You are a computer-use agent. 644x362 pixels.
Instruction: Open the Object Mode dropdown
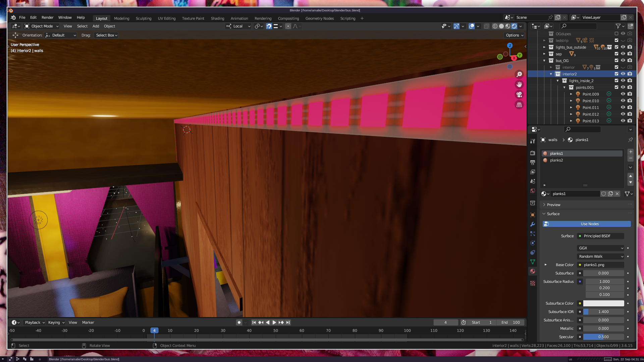(42, 26)
